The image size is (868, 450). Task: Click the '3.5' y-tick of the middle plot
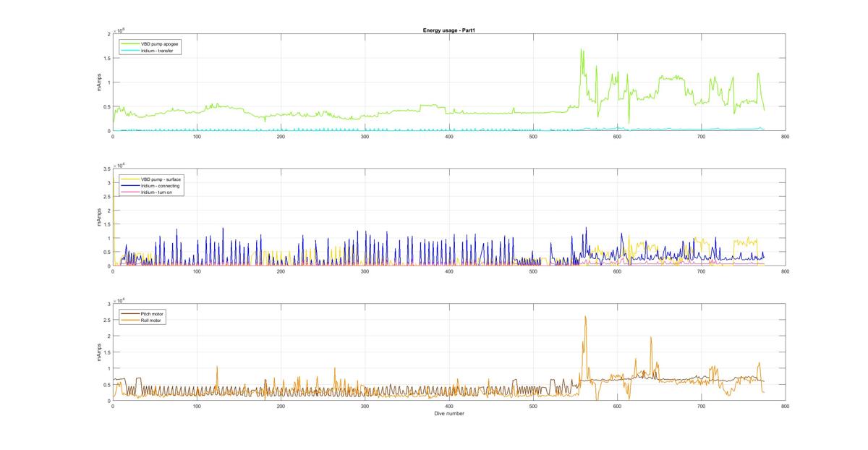[106, 169]
